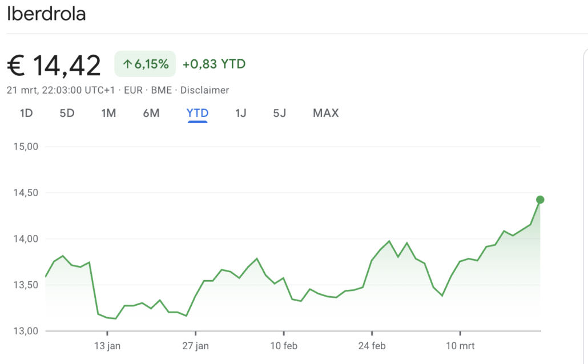This screenshot has height=364, width=588.
Task: Click the 24 feb axis label
Action: click(x=372, y=346)
